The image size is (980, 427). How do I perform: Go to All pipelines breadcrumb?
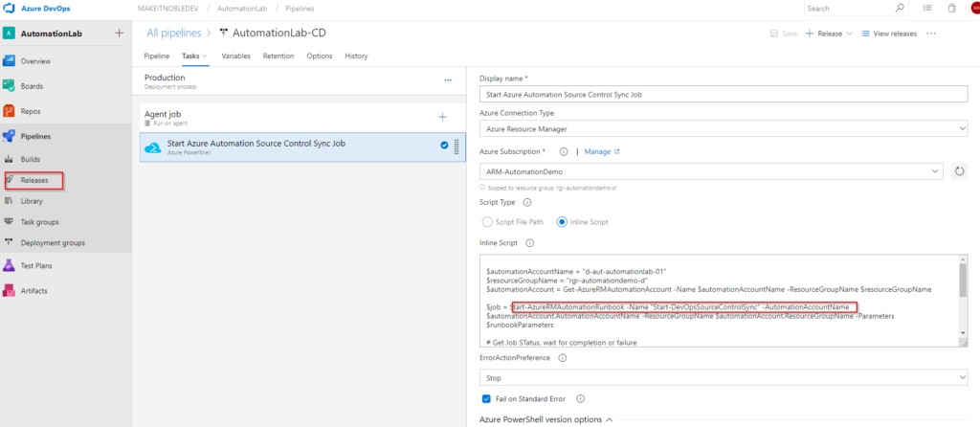point(174,33)
